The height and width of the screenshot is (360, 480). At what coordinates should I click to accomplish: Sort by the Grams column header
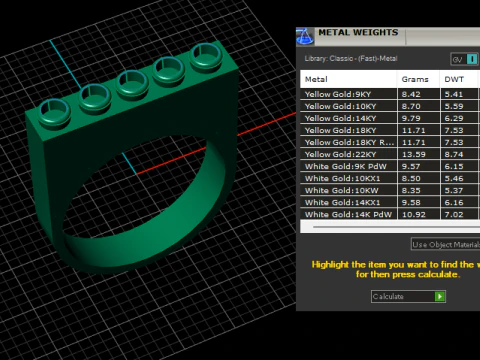coord(418,79)
